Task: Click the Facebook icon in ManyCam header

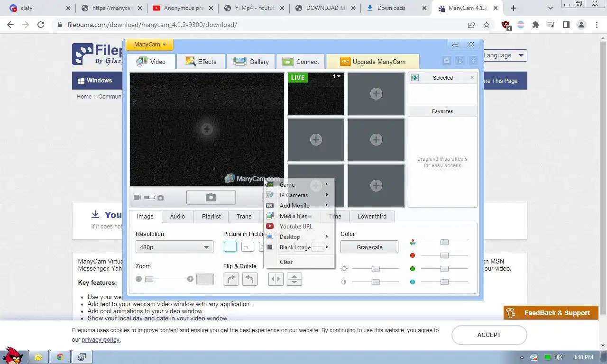Action: point(473,61)
